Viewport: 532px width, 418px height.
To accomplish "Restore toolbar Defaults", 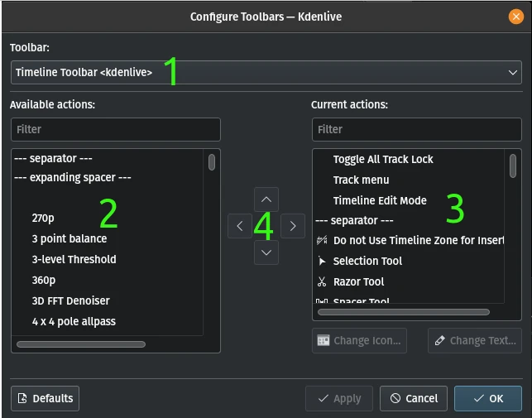I will pyautogui.click(x=46, y=398).
